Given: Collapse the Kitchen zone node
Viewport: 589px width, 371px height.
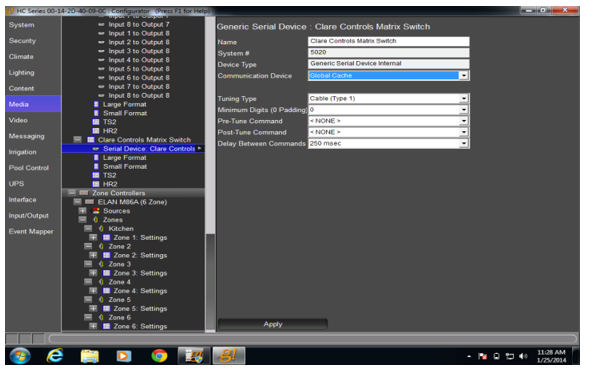Looking at the screenshot, I should [x=88, y=229].
